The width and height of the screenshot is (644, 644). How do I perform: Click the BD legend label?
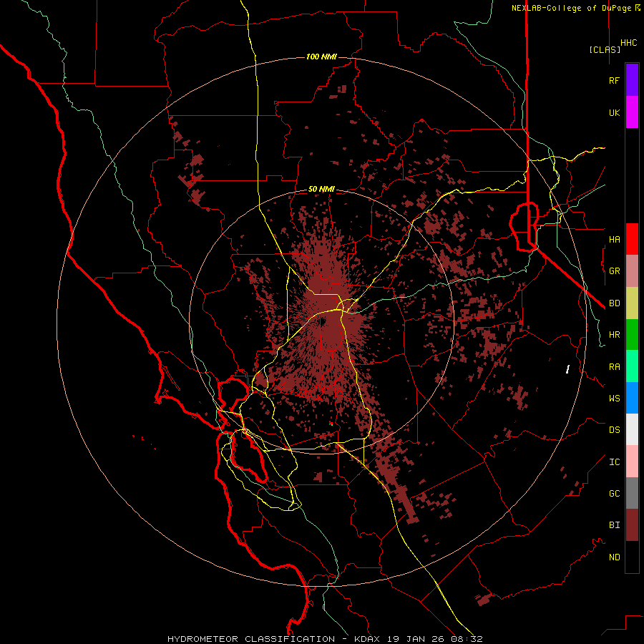(614, 303)
